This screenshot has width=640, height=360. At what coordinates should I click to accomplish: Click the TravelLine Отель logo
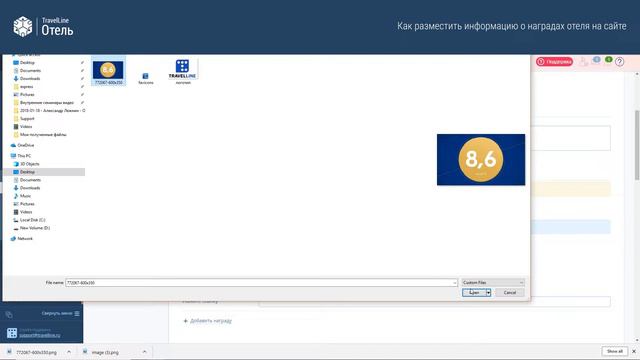click(x=43, y=27)
